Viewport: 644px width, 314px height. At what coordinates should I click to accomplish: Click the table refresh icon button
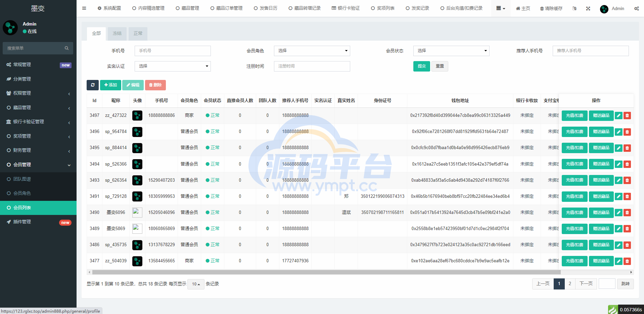[x=93, y=85]
